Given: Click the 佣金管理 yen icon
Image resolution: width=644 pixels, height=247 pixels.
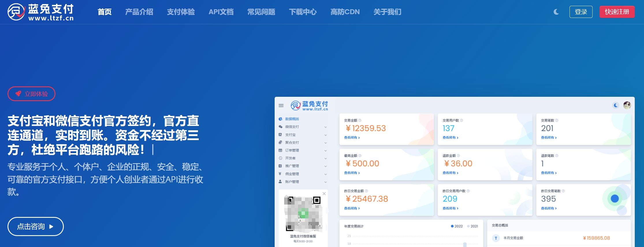Looking at the screenshot, I should [280, 174].
